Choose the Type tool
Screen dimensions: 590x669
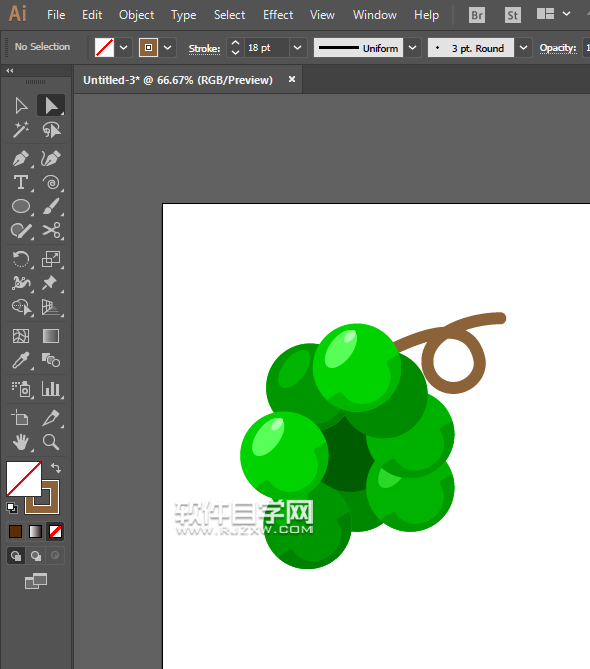(x=20, y=183)
